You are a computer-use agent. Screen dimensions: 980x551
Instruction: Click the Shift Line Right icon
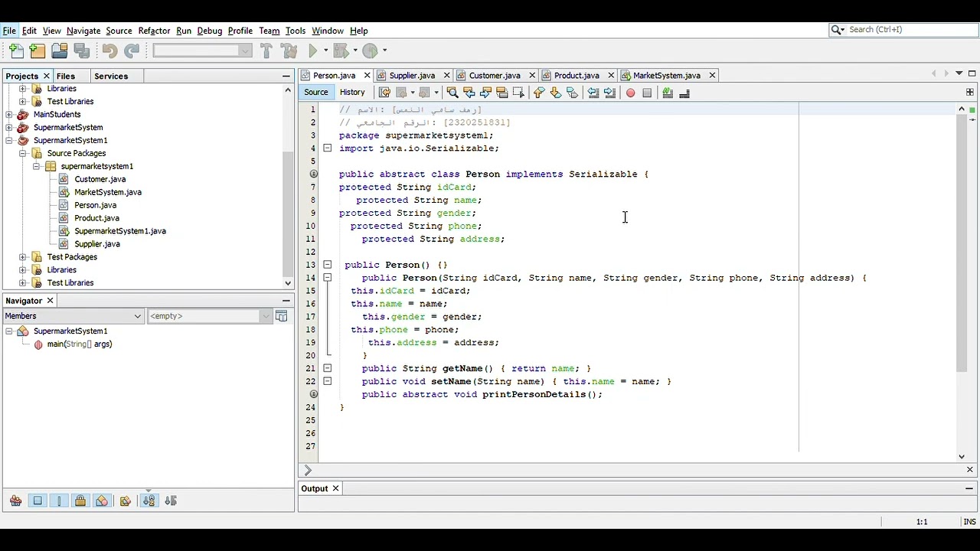[x=609, y=93]
